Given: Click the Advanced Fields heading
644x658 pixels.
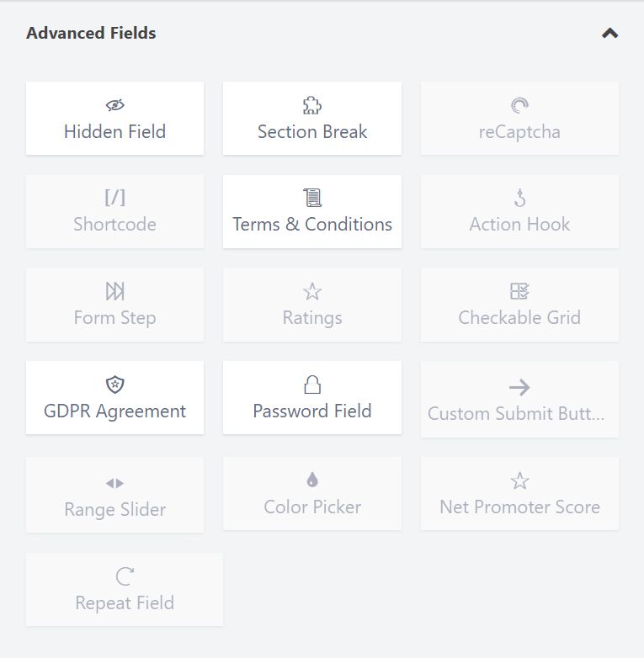Looking at the screenshot, I should [x=91, y=33].
